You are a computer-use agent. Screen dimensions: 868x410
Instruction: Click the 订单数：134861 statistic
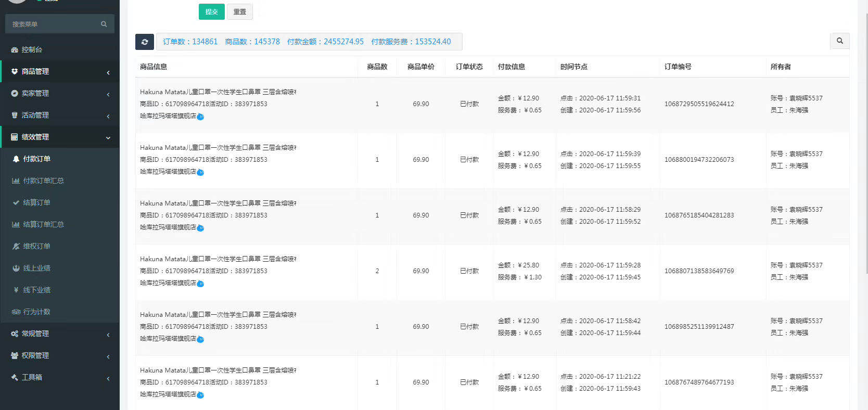pos(190,42)
